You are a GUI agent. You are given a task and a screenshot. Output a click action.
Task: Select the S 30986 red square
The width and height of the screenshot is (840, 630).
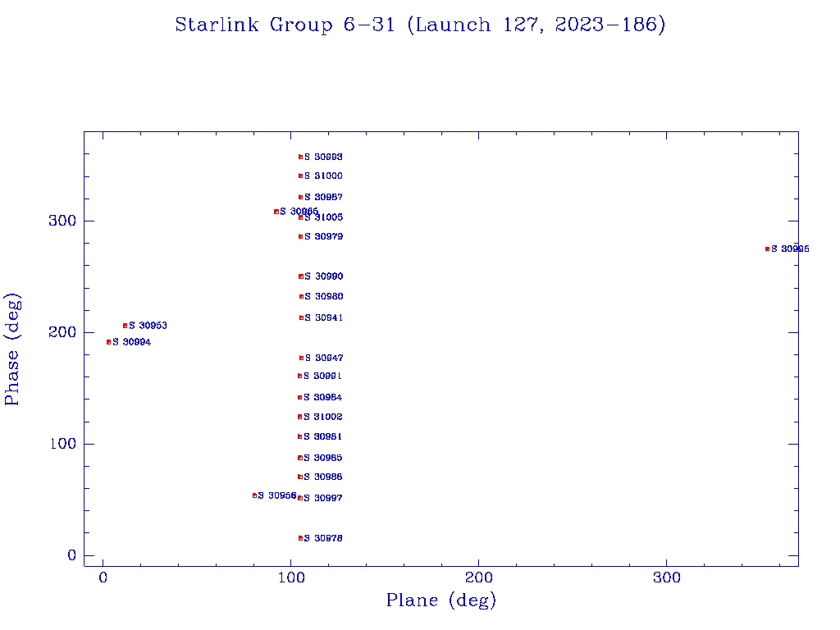pos(300,477)
